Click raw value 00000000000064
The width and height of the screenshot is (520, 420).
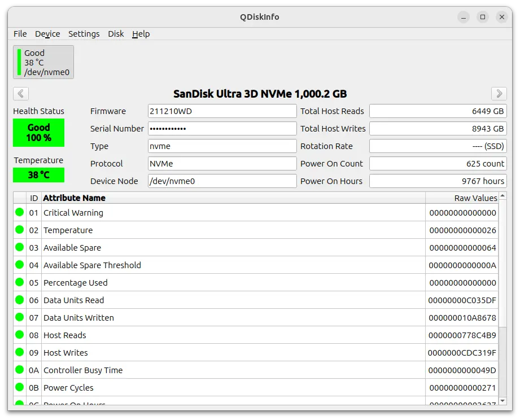click(x=462, y=248)
